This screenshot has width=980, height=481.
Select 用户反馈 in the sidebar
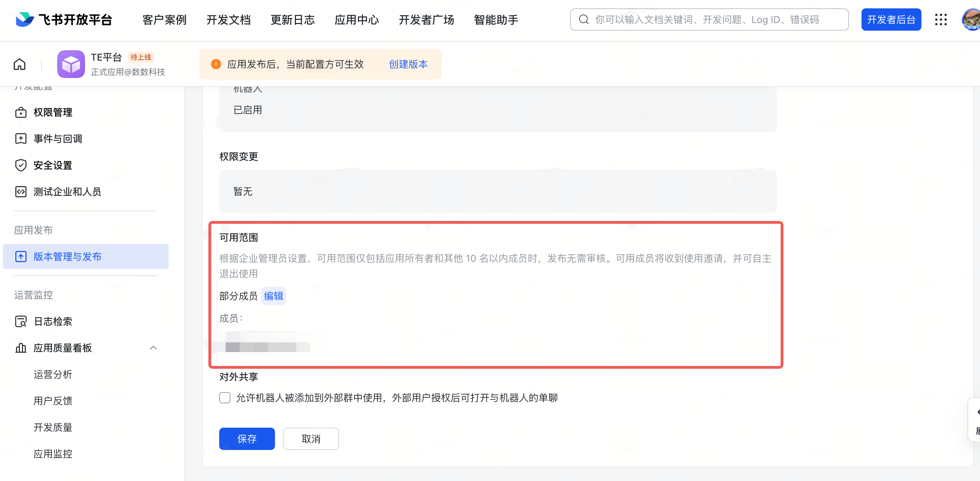pos(53,401)
